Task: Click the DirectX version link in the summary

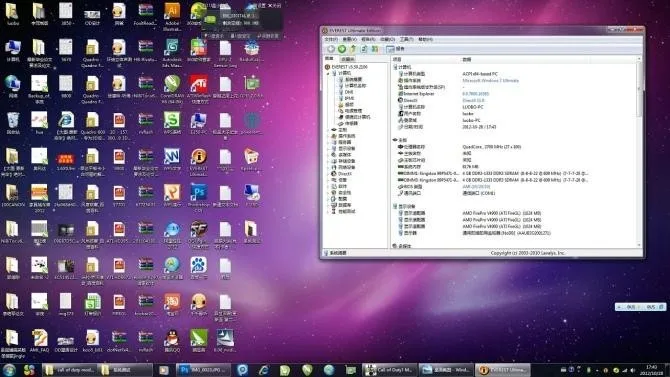Action: tap(473, 100)
